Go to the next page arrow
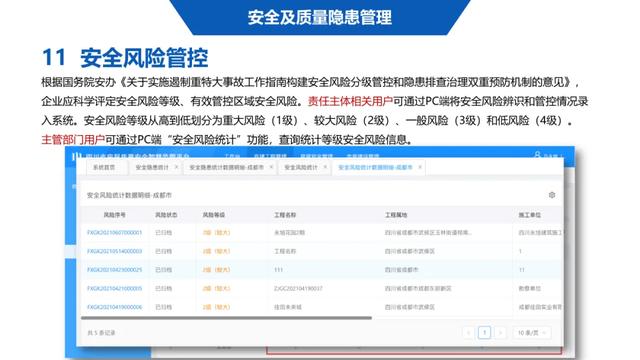 (x=500, y=333)
